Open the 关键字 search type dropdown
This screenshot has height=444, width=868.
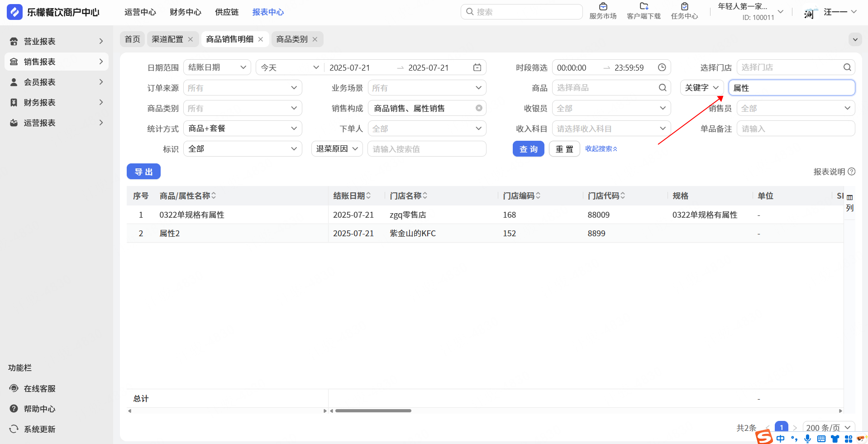click(702, 88)
